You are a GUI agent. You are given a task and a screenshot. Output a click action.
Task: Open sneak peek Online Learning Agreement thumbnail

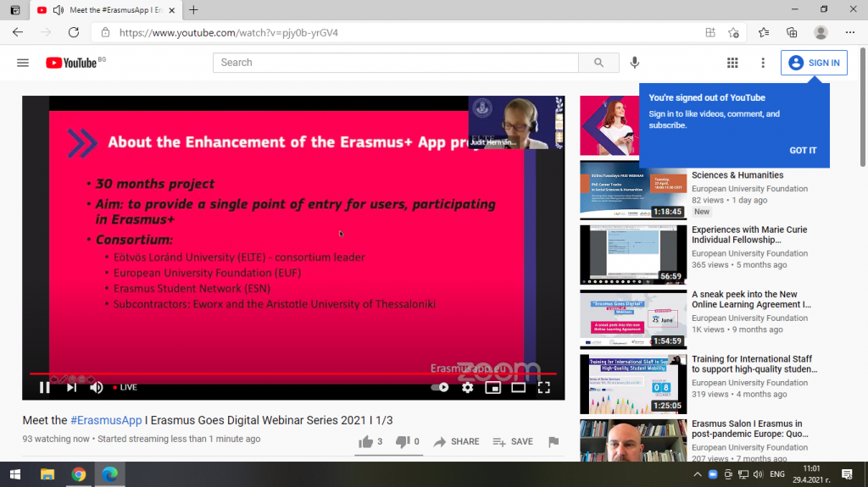click(x=633, y=320)
